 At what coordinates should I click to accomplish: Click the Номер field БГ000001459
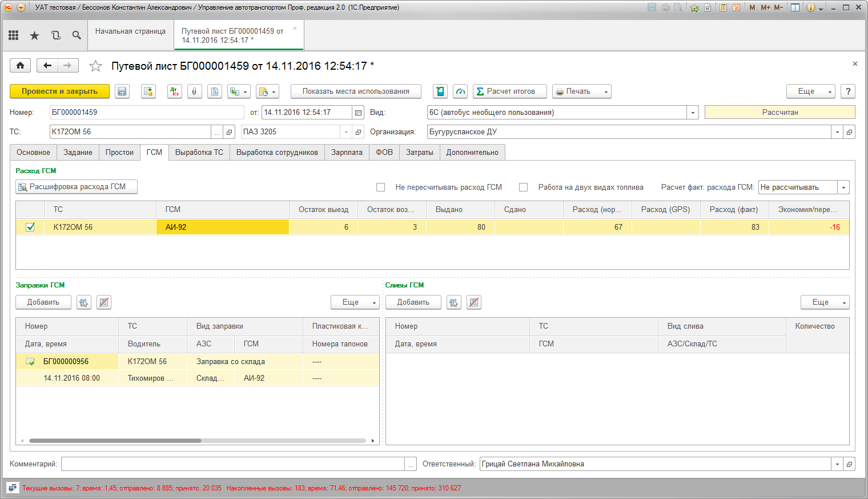pos(147,113)
